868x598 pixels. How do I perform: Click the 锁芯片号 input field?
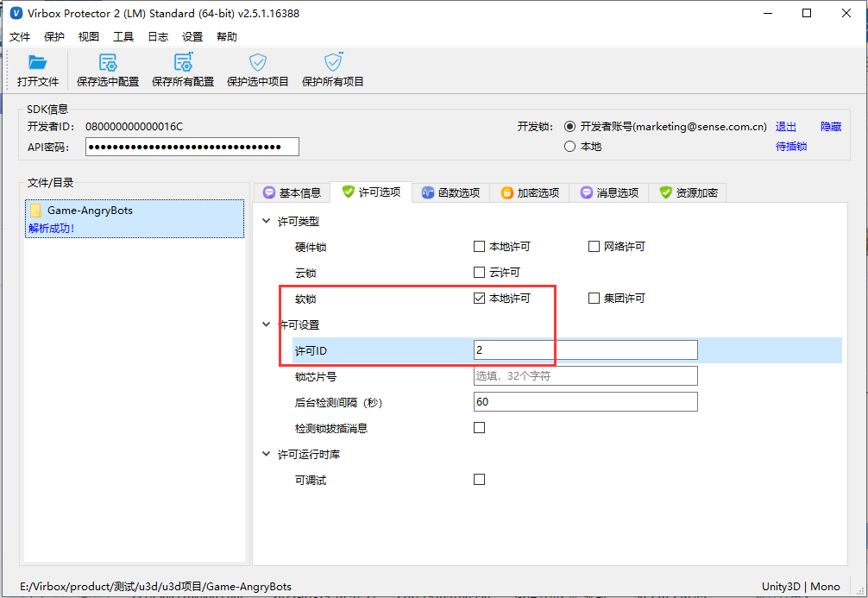[x=586, y=376]
